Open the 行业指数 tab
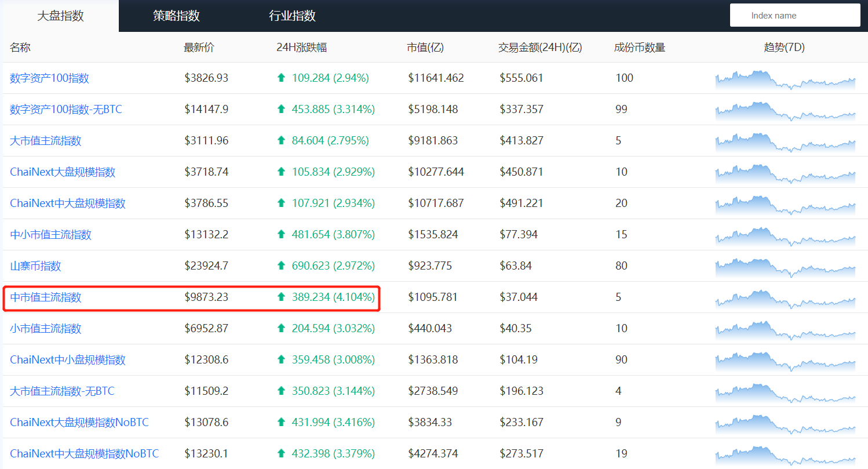This screenshot has height=469, width=868. pos(292,16)
